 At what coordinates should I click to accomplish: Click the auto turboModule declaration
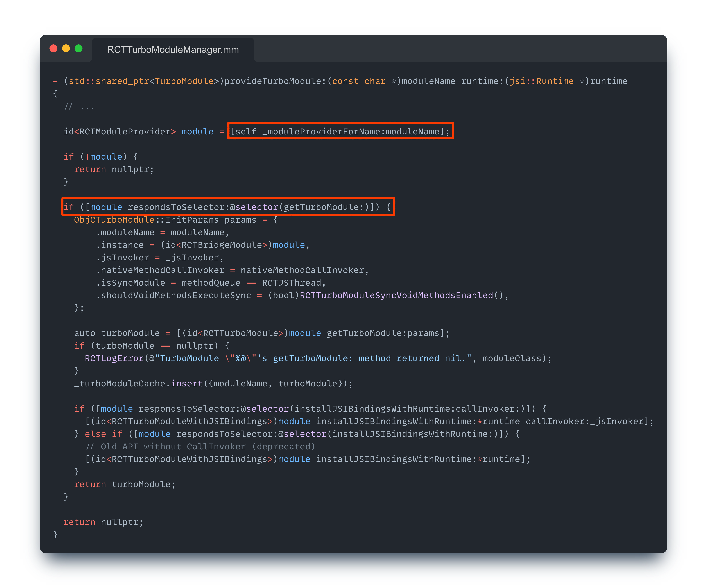117,333
